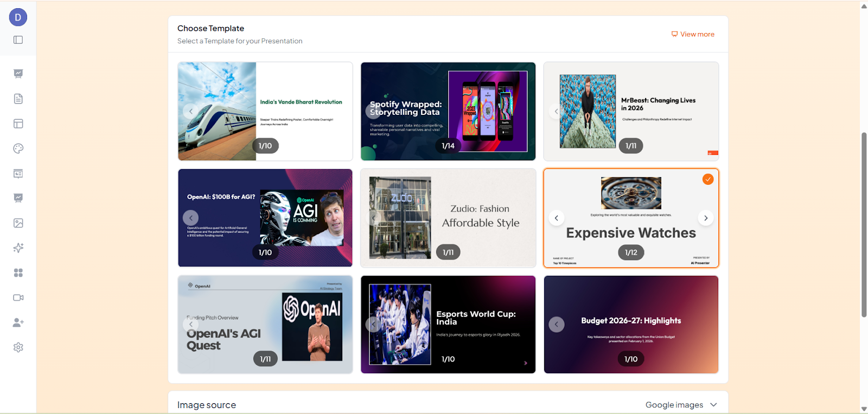
Task: Click the 1/12 slide counter on Expensive Watches
Action: click(631, 253)
